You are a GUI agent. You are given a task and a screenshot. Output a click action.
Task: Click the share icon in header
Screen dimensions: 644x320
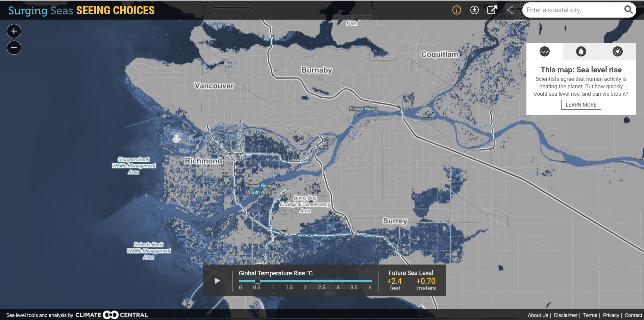[510, 10]
